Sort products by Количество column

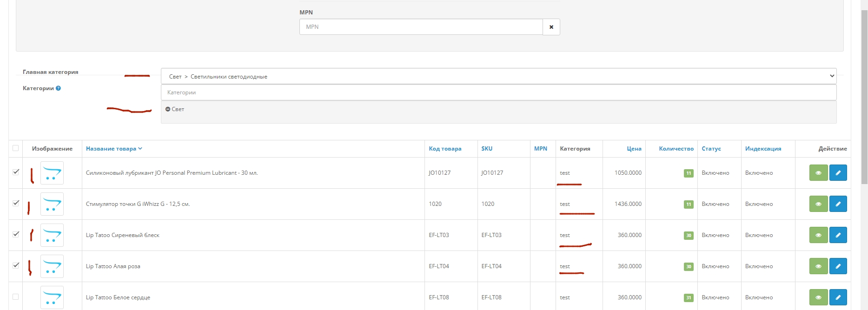coord(676,149)
